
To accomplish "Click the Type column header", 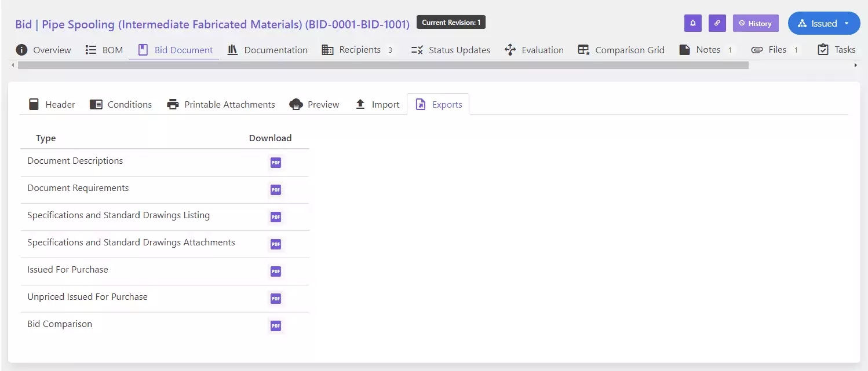I will coord(46,138).
